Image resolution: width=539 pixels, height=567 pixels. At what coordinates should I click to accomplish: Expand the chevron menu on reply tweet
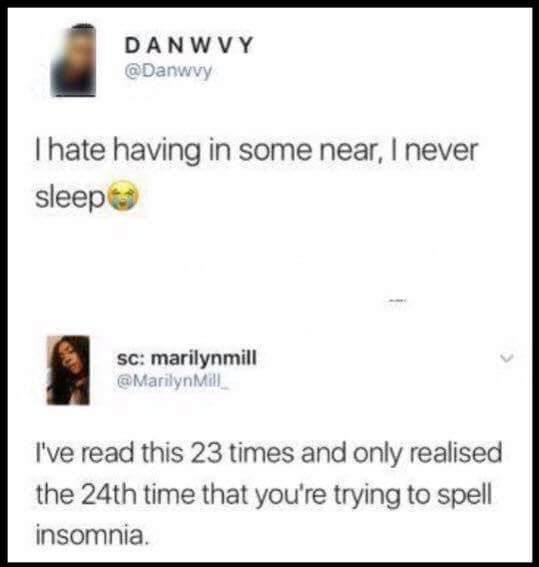[x=506, y=358]
